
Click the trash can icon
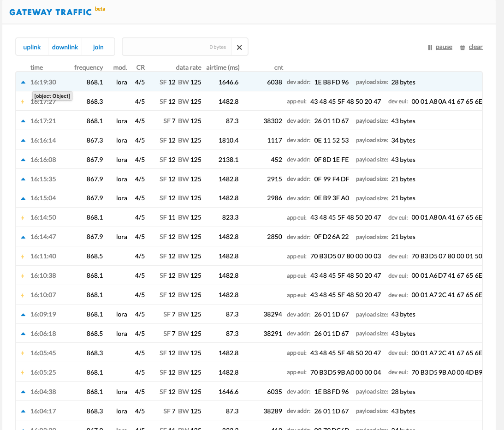click(x=462, y=48)
